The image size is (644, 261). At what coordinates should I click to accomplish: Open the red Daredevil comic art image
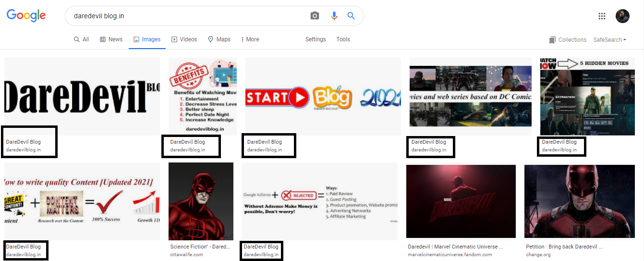point(201,201)
